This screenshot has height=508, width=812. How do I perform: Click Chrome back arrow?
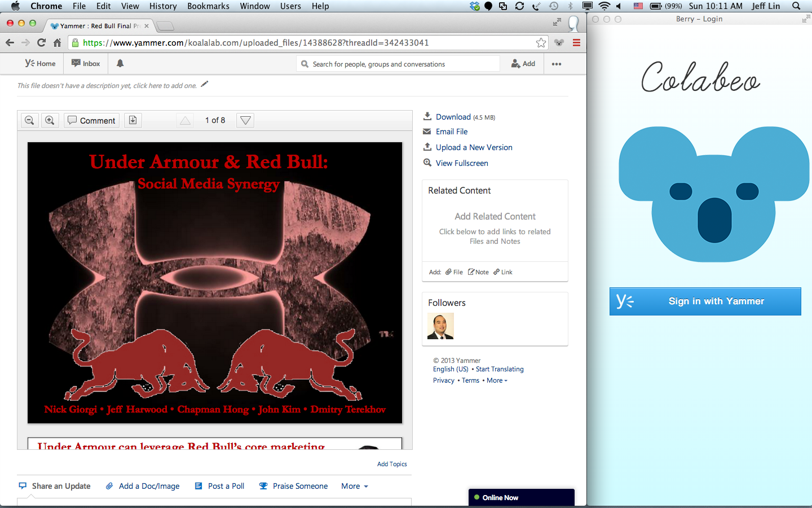[x=10, y=42]
